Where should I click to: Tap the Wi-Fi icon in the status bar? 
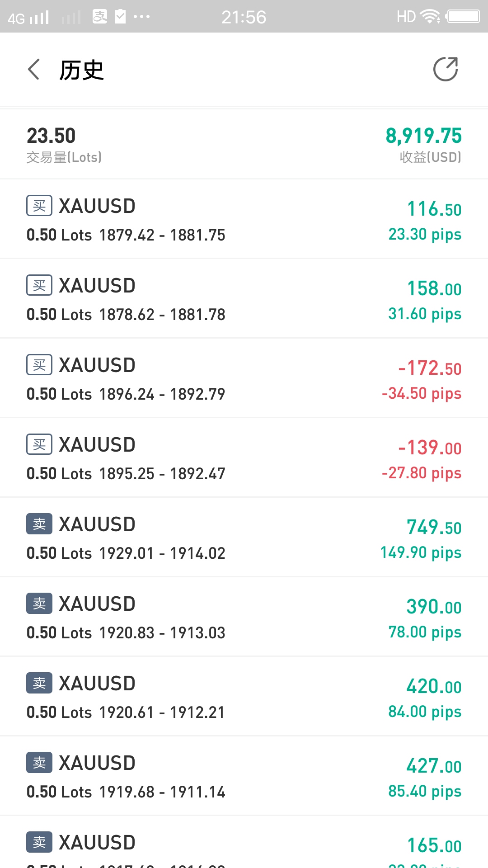coord(430,17)
